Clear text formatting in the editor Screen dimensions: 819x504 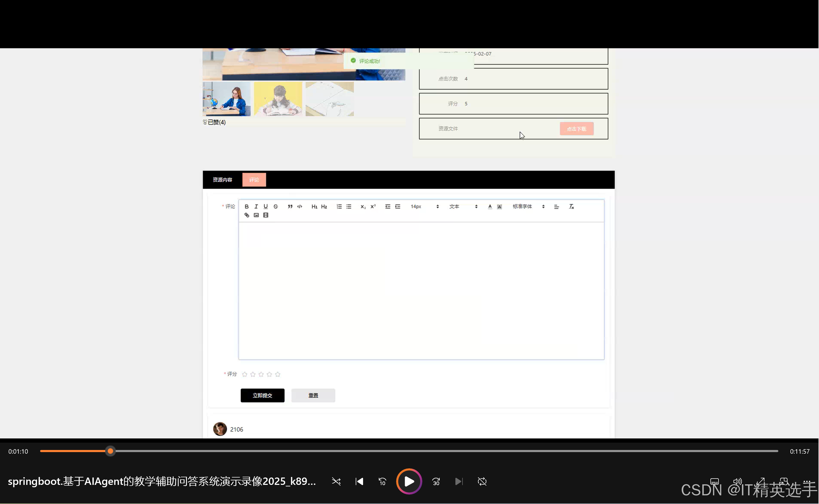[x=571, y=207]
